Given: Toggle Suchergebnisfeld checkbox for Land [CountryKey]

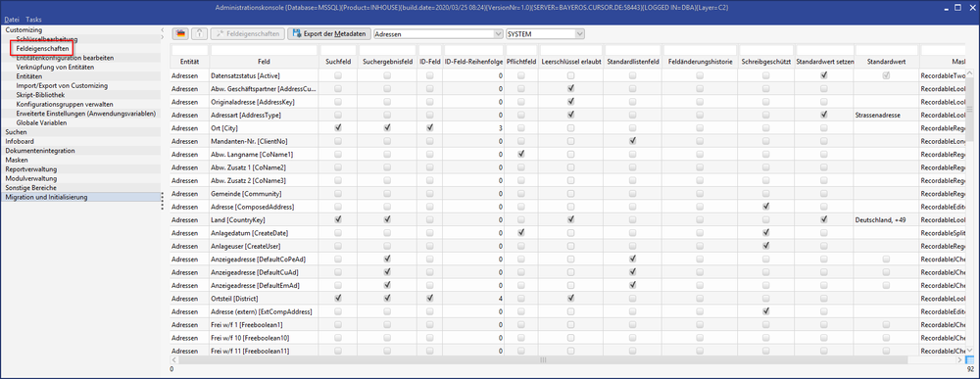Looking at the screenshot, I should [387, 219].
